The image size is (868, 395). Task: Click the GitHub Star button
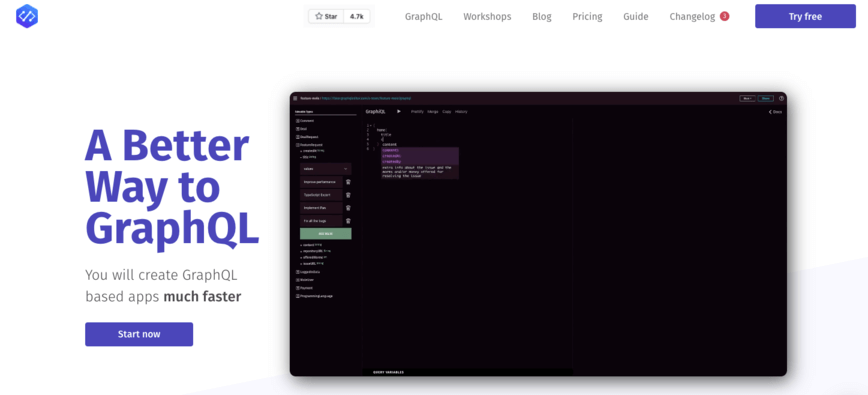326,17
